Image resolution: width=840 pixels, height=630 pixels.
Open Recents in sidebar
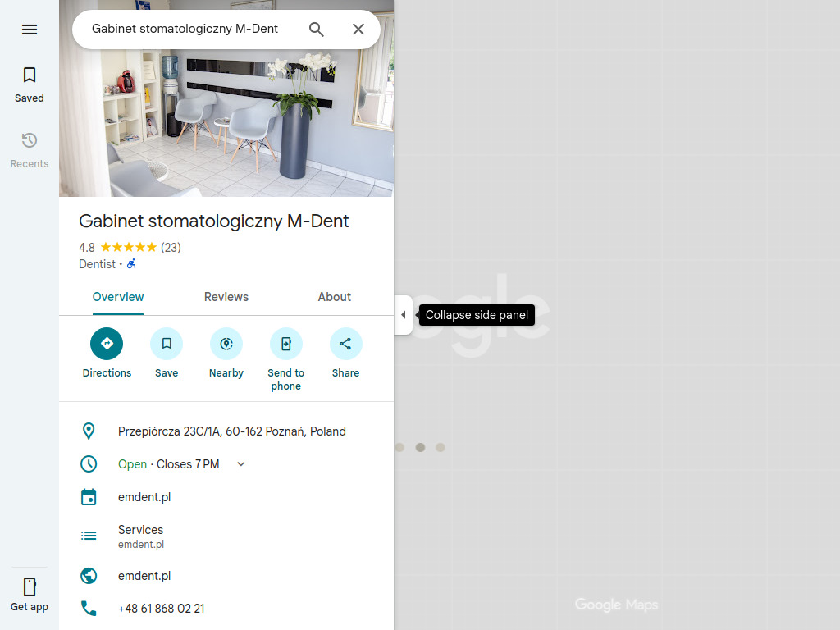click(x=30, y=151)
